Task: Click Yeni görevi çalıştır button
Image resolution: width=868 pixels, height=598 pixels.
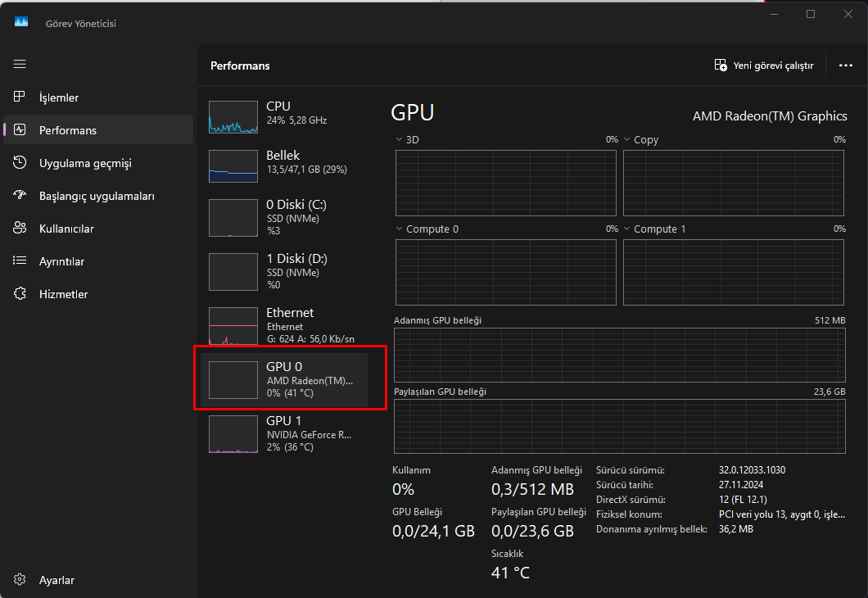Action: (x=763, y=66)
